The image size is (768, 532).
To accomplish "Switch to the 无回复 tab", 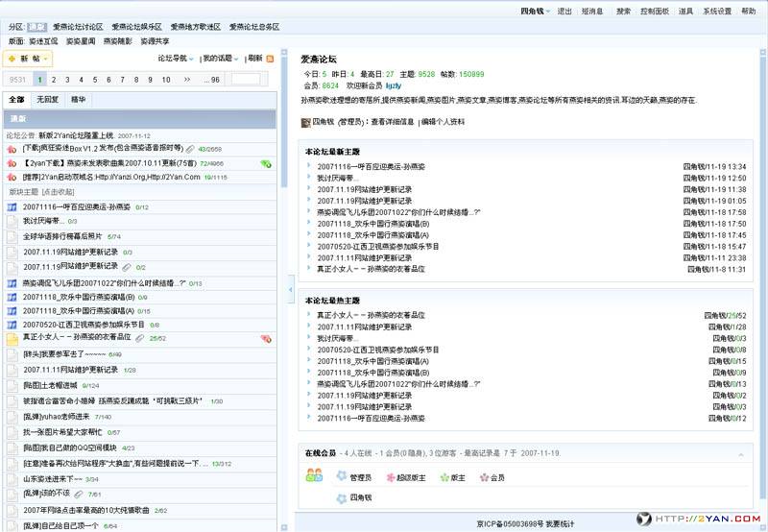I will click(x=47, y=99).
